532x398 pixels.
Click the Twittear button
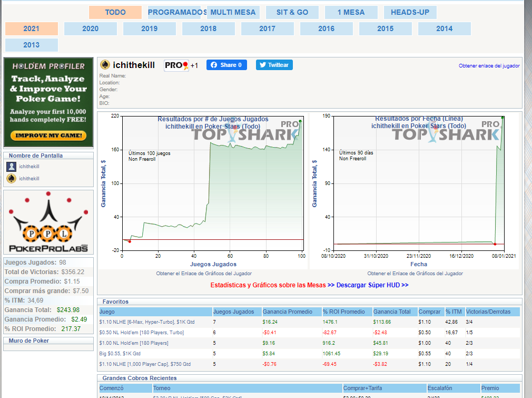[274, 65]
